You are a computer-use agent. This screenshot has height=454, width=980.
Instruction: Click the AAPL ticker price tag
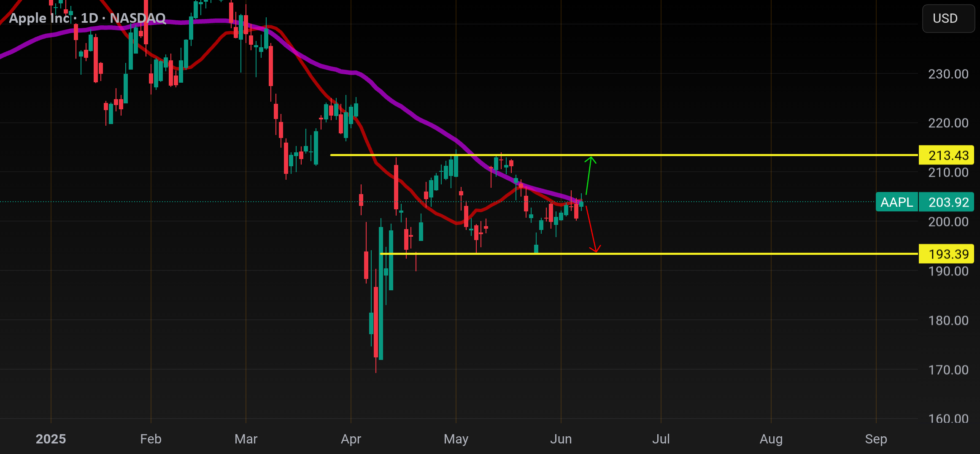(896, 202)
